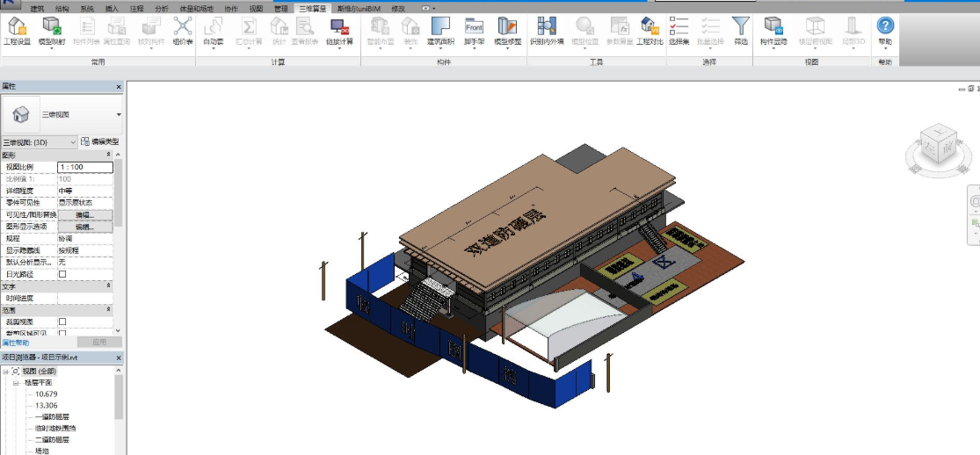Select the 一道防砸层 floor plan view

pos(52,417)
